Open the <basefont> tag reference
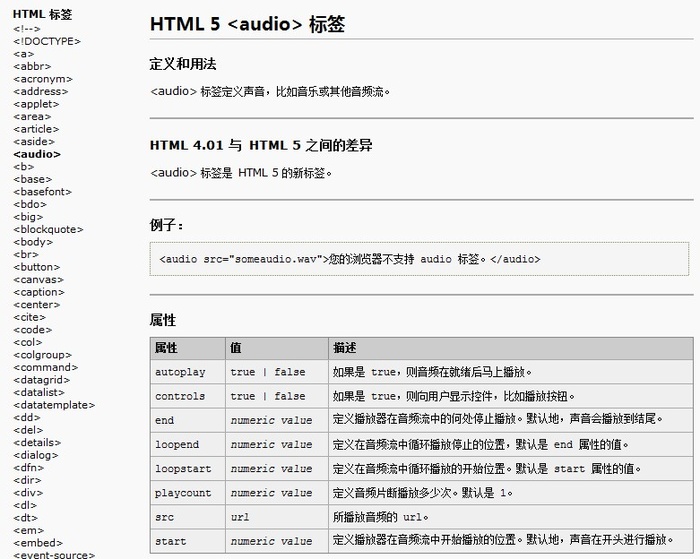Screen dimensions: 700x559 pyautogui.click(x=42, y=192)
